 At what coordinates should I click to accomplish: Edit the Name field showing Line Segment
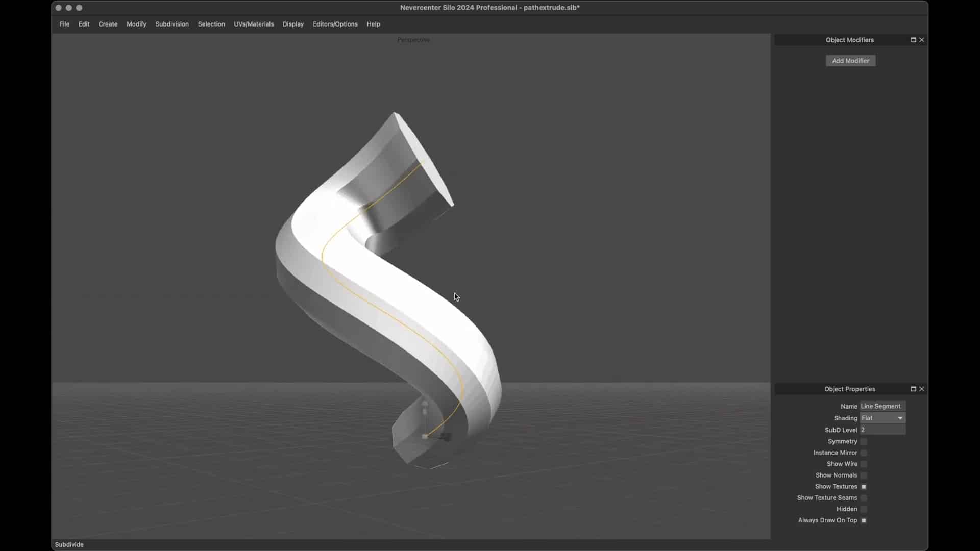(881, 406)
